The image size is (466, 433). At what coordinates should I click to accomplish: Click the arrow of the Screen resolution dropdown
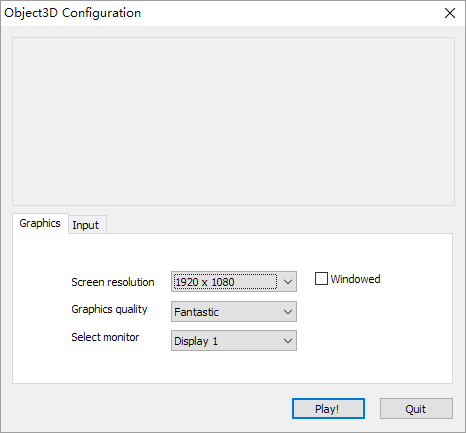coord(288,282)
